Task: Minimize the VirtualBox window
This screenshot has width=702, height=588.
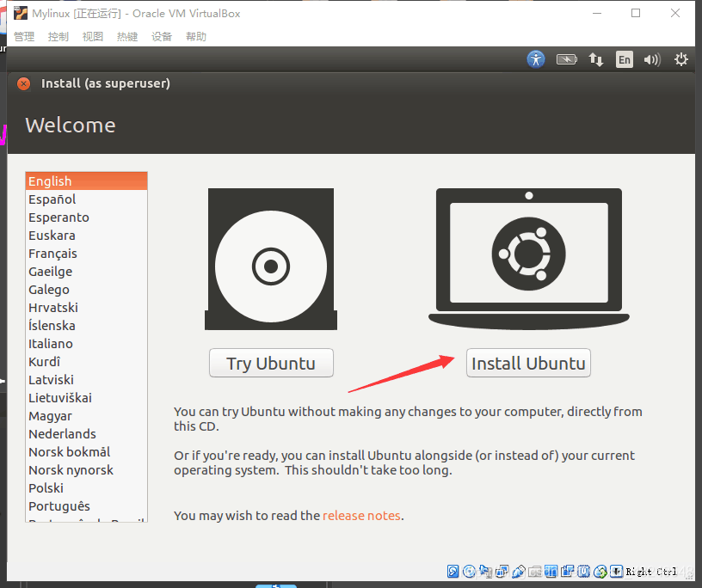Action: pos(597,13)
